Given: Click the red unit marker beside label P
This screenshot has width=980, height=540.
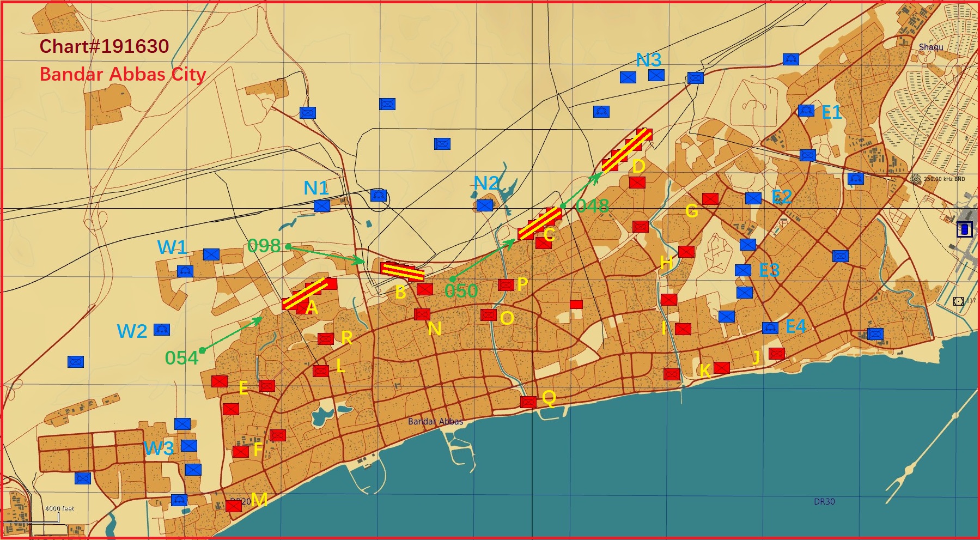Looking at the screenshot, I should pos(506,285).
